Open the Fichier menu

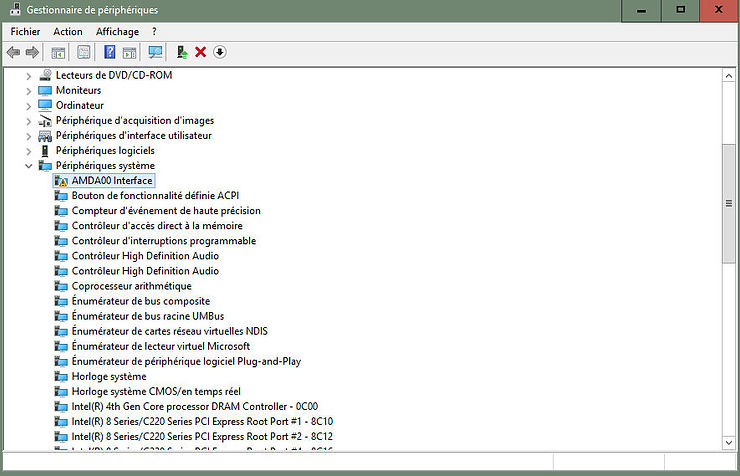click(x=25, y=32)
